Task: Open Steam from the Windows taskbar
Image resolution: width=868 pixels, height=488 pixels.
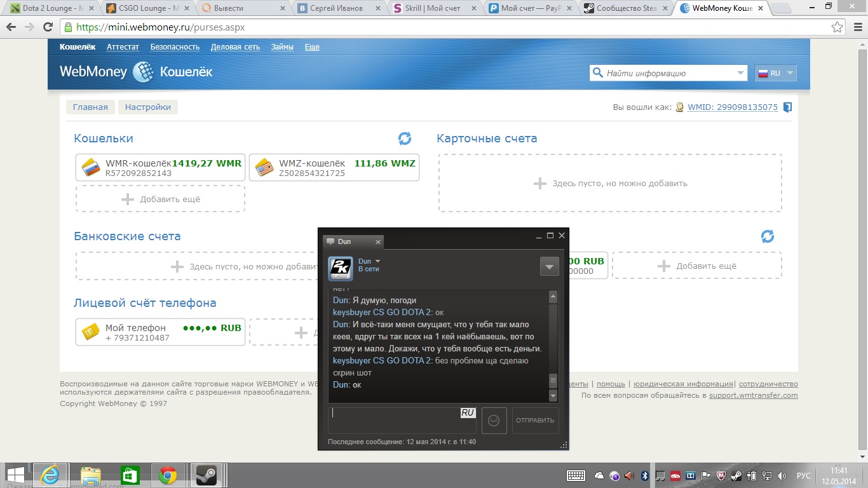Action: coord(205,475)
